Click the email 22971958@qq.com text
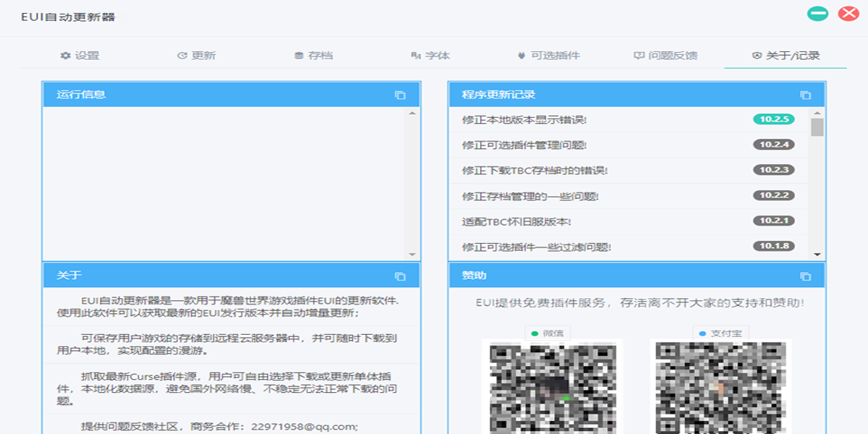The height and width of the screenshot is (434, 868). coord(303,427)
